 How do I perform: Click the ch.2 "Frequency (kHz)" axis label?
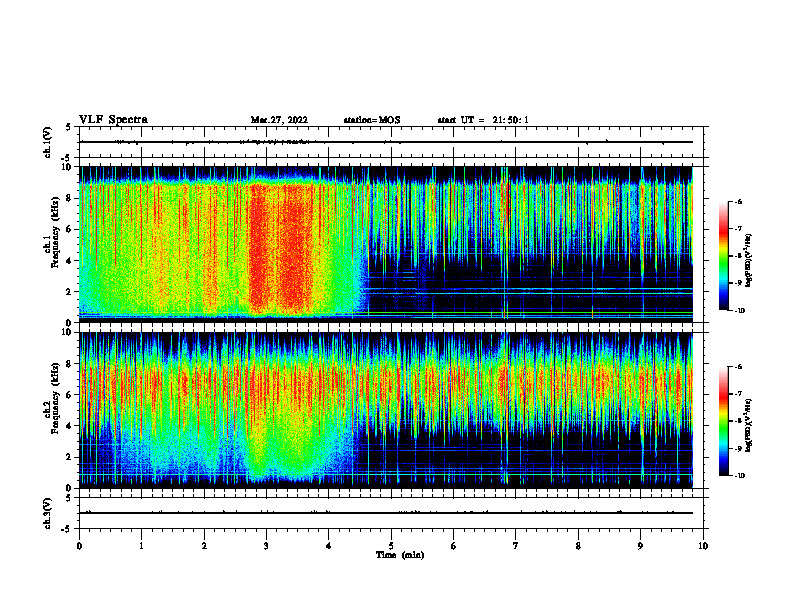(56, 397)
